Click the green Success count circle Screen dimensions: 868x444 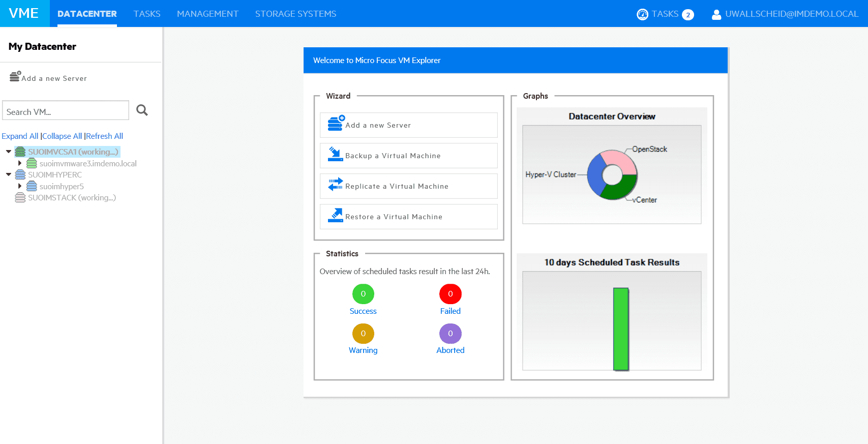click(363, 293)
